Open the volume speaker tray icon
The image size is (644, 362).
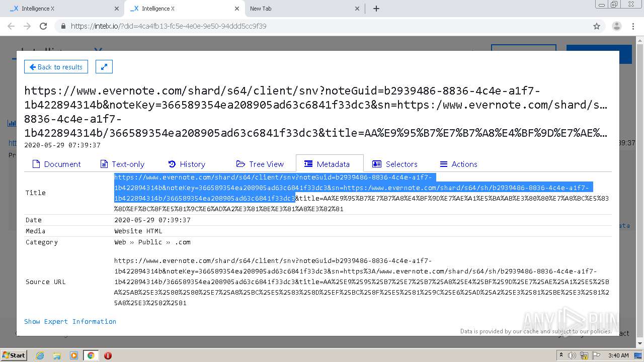[x=572, y=355]
